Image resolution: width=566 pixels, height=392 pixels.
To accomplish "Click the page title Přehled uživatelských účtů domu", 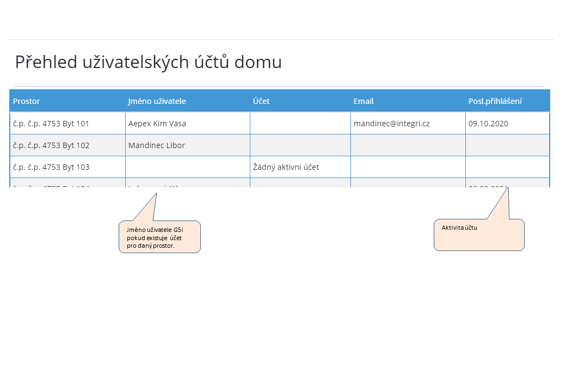I will point(148,62).
